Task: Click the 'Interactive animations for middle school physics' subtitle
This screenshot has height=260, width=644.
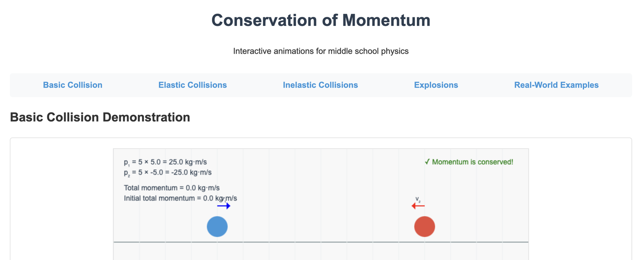Action: coord(321,51)
